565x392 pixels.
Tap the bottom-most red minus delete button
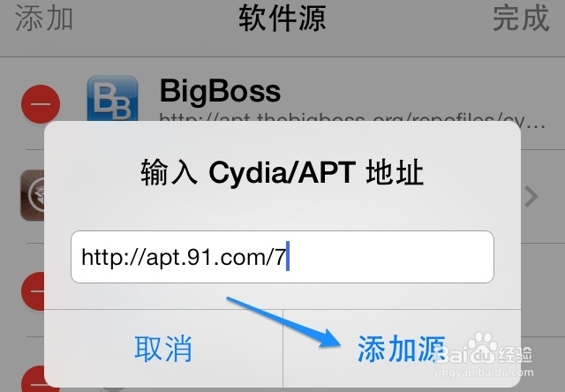click(34, 378)
